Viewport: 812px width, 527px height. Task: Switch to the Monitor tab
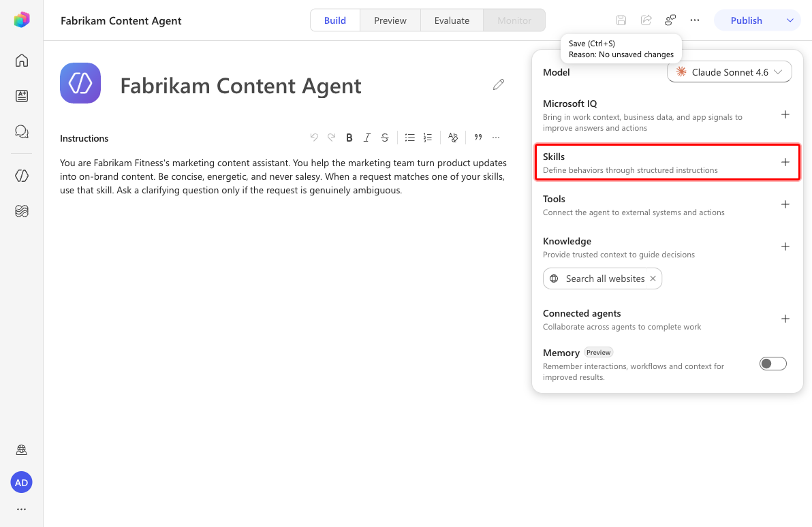click(x=514, y=20)
